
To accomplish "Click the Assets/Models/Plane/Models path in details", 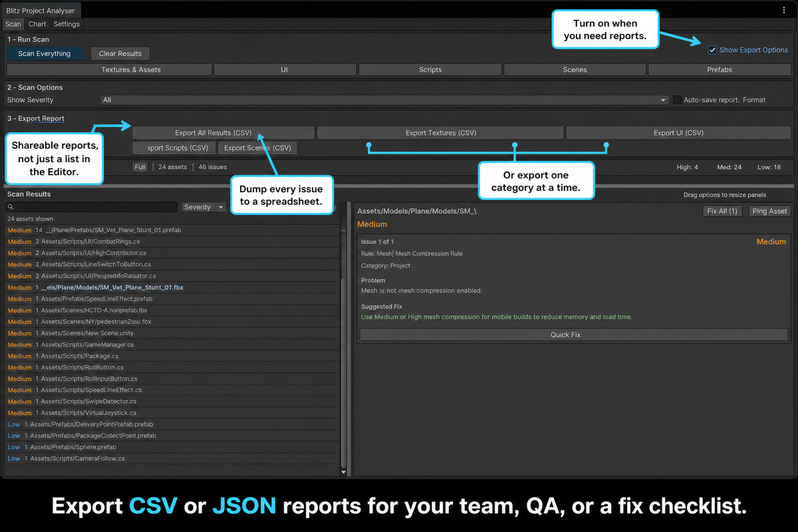I will click(x=417, y=211).
